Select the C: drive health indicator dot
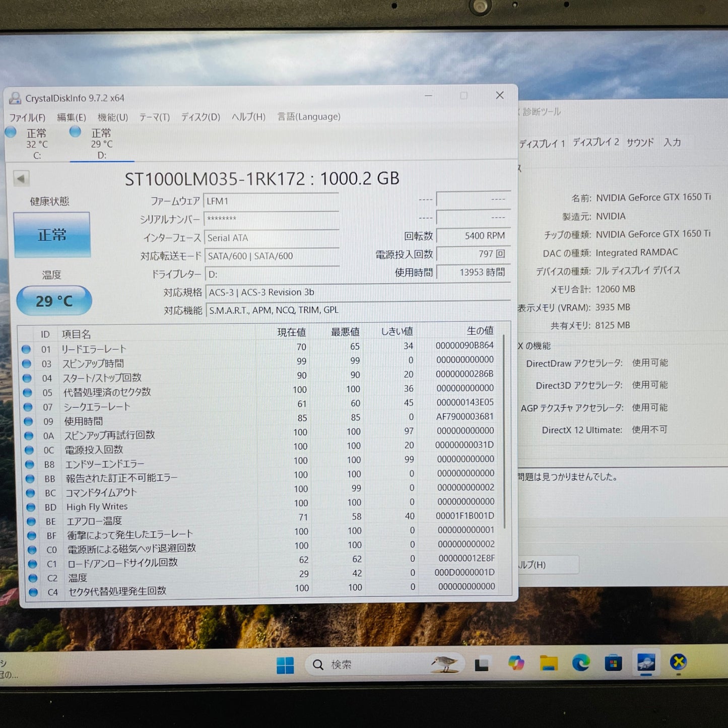Screen dimensions: 728x728 (x=11, y=131)
